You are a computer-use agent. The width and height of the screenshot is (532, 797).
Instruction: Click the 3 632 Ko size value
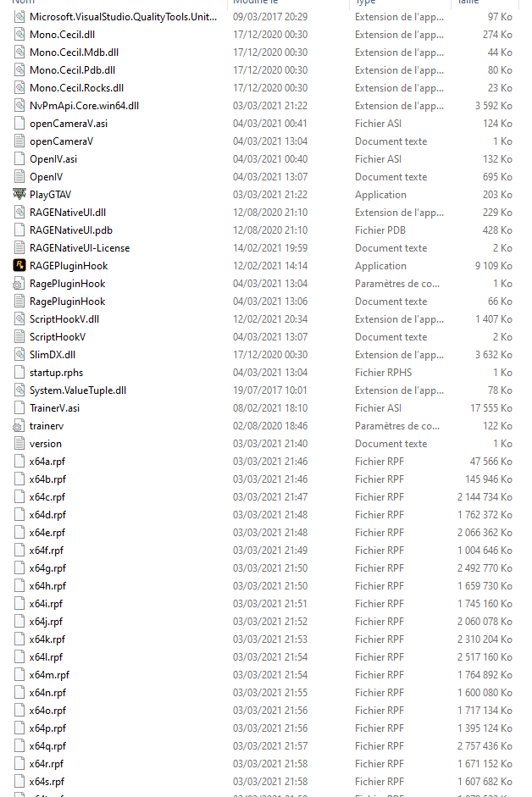click(493, 355)
